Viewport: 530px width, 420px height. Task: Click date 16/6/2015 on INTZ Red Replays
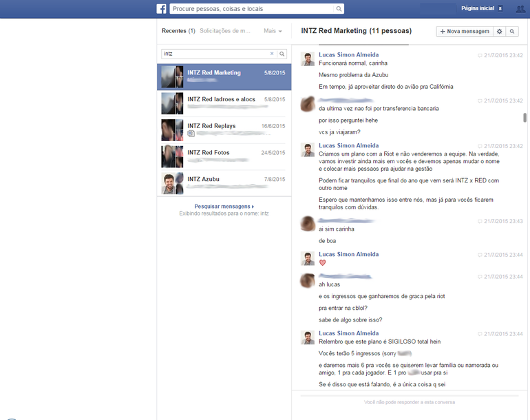(273, 126)
